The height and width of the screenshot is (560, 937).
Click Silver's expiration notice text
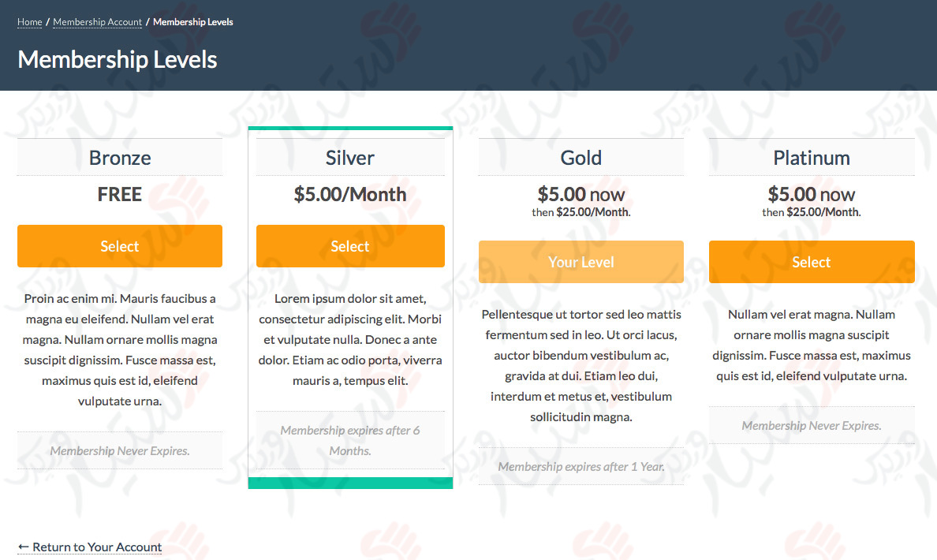pyautogui.click(x=350, y=439)
